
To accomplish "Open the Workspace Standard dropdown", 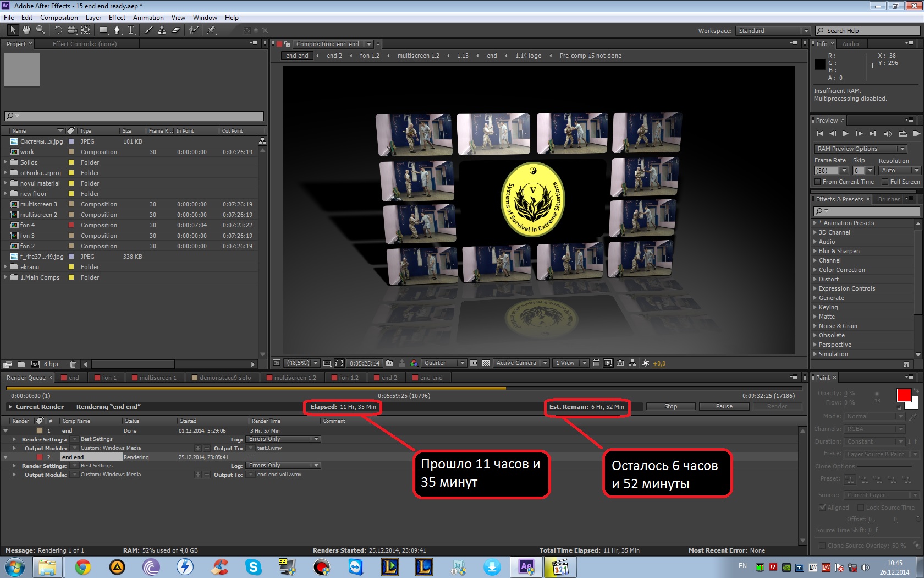I will tap(773, 31).
